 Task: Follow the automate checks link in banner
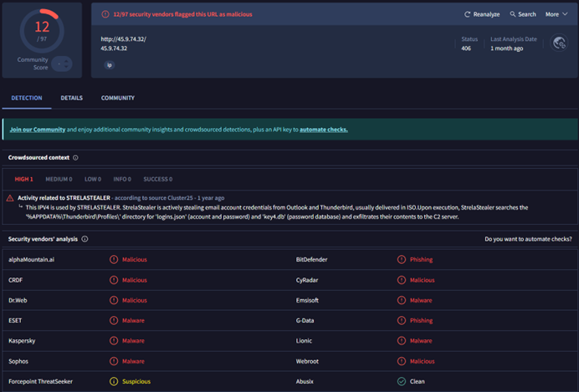point(324,130)
